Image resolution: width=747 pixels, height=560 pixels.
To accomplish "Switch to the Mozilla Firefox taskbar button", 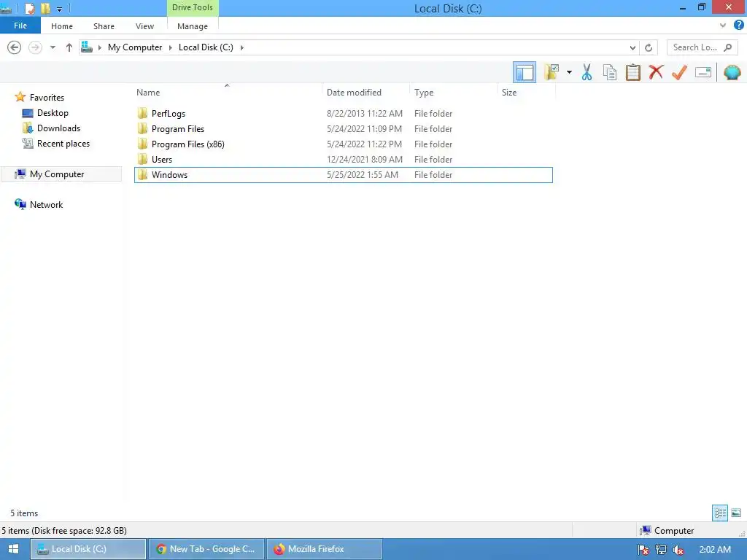I will [x=325, y=549].
